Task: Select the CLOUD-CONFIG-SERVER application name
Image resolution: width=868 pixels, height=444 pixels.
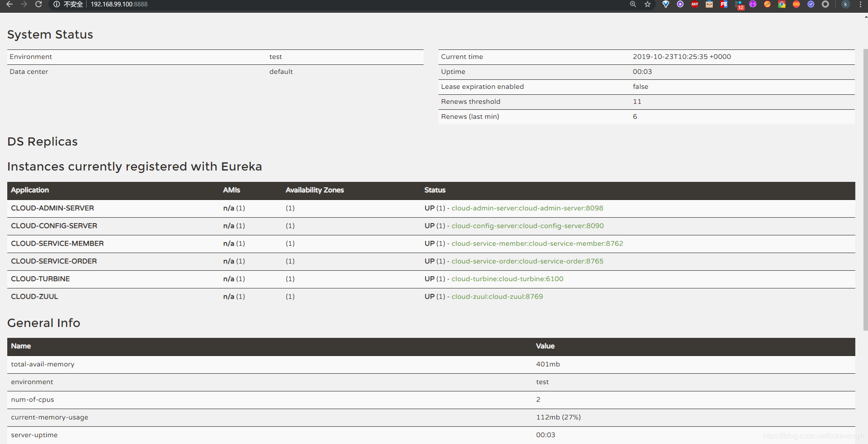Action: [54, 226]
